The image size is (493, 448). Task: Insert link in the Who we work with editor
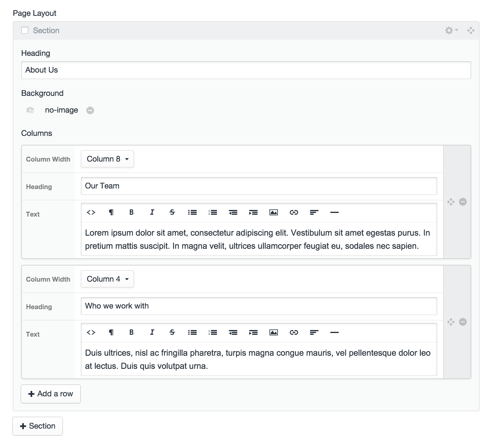click(294, 332)
